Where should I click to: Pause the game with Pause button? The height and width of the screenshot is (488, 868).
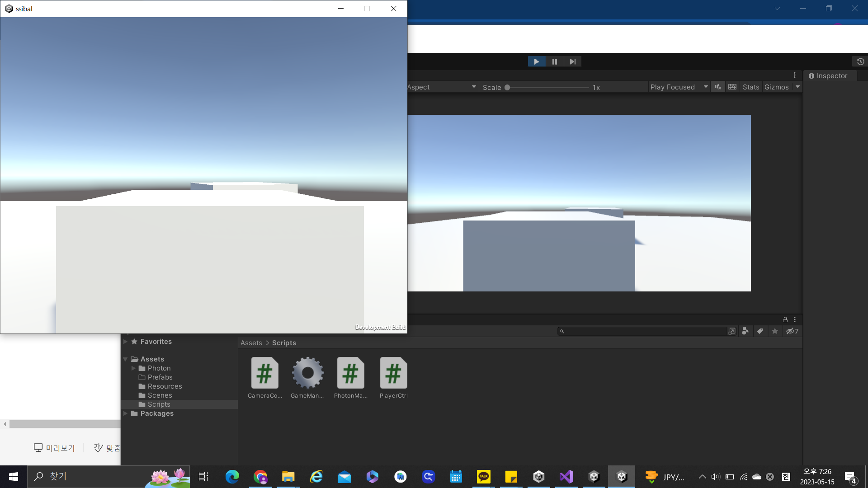tap(554, 62)
